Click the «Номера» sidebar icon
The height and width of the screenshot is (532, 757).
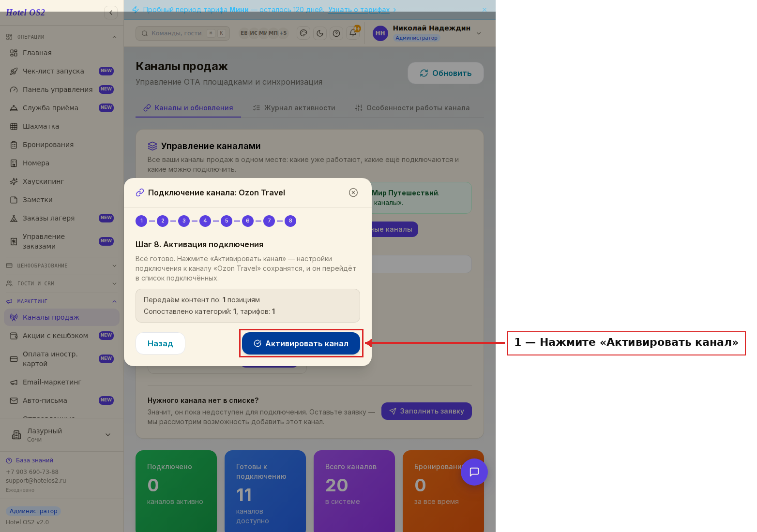pos(14,163)
